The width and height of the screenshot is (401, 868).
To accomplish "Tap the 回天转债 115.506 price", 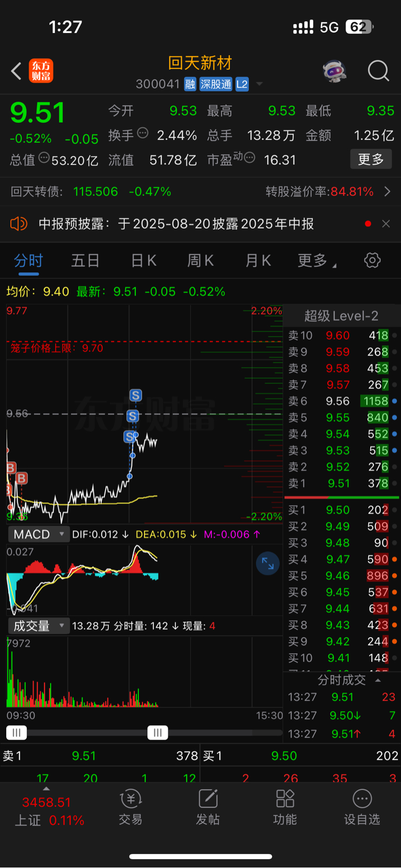I will (x=96, y=192).
